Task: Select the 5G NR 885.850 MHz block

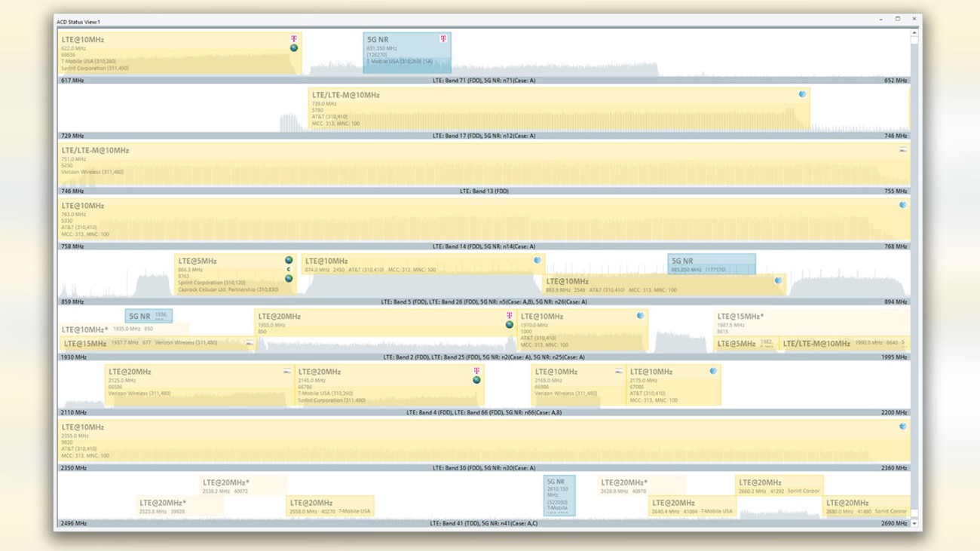Action: [711, 264]
